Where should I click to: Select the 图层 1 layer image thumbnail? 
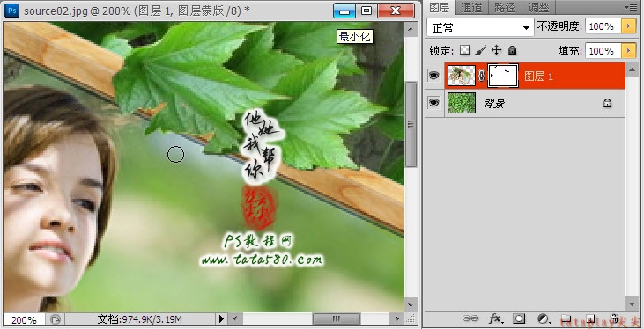[x=462, y=76]
